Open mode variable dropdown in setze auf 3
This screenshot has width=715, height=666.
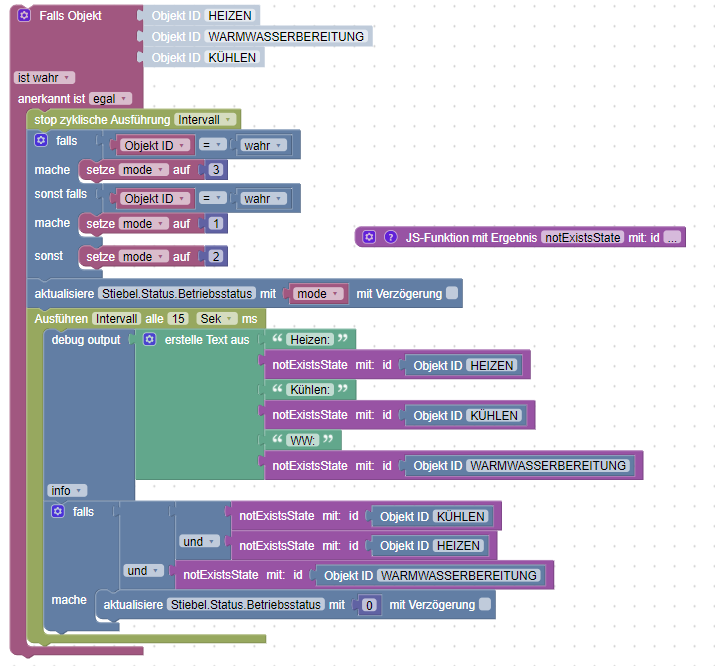[144, 170]
